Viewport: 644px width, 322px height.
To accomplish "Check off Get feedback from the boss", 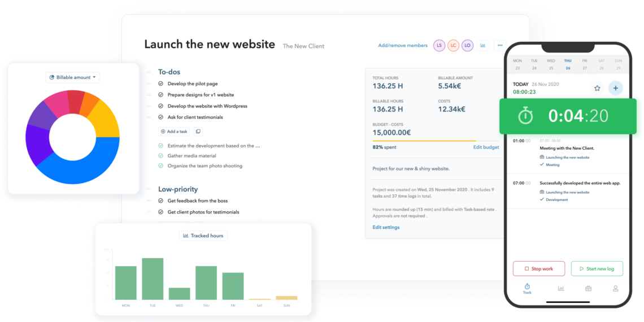I will coord(160,201).
